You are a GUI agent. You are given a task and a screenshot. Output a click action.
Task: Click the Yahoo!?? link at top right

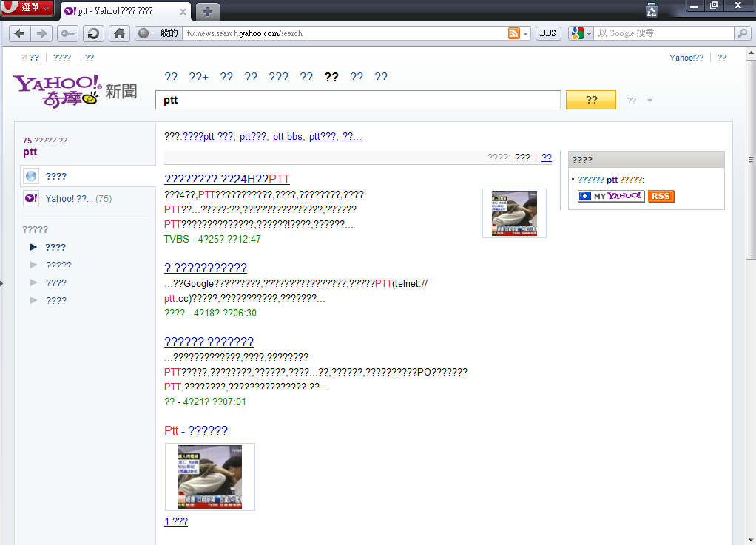pyautogui.click(x=686, y=58)
